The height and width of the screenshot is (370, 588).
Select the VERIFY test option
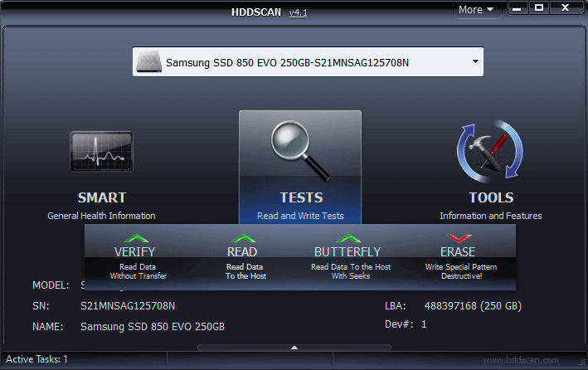tap(135, 252)
